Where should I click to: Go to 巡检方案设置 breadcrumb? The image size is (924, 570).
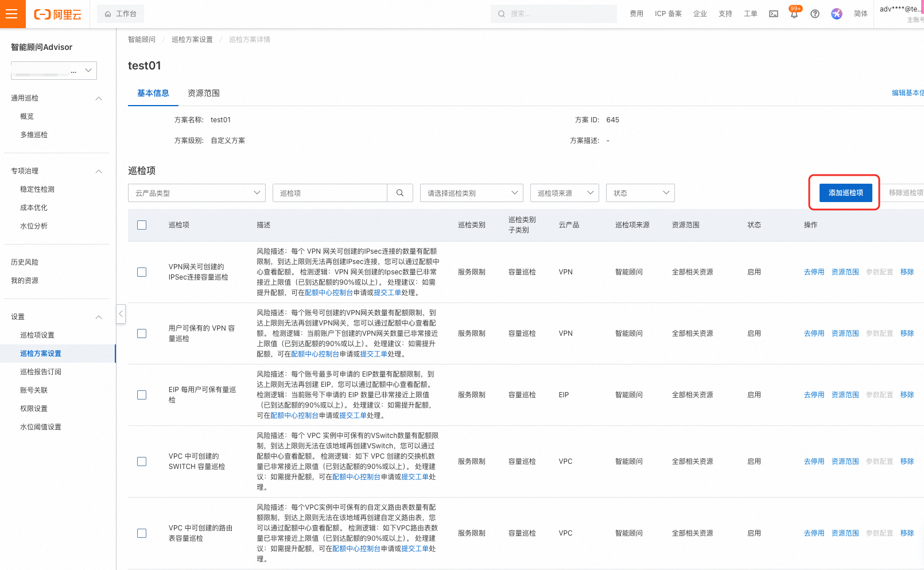[x=192, y=40]
